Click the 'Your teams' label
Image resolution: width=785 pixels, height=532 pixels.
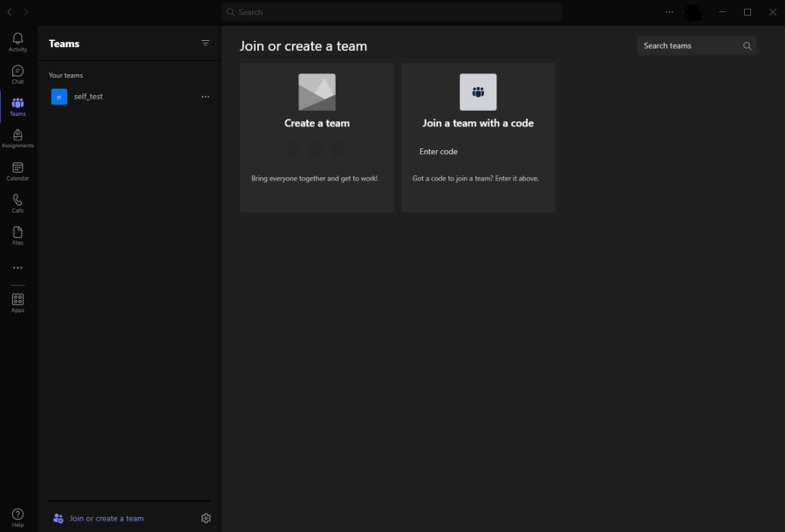(65, 75)
